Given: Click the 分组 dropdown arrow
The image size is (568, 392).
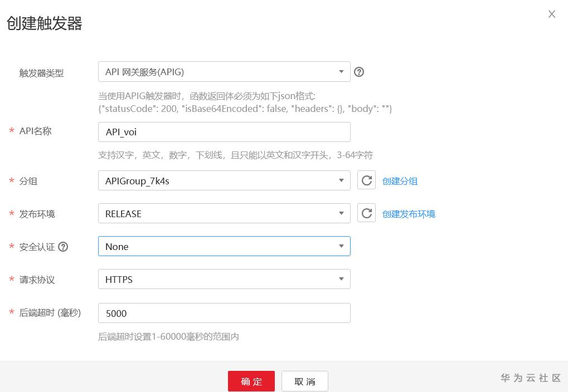Looking at the screenshot, I should 341,180.
